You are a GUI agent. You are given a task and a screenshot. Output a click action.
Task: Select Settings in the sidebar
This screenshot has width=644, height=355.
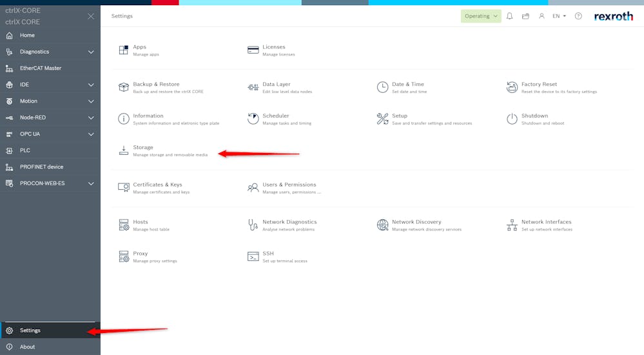click(50, 330)
